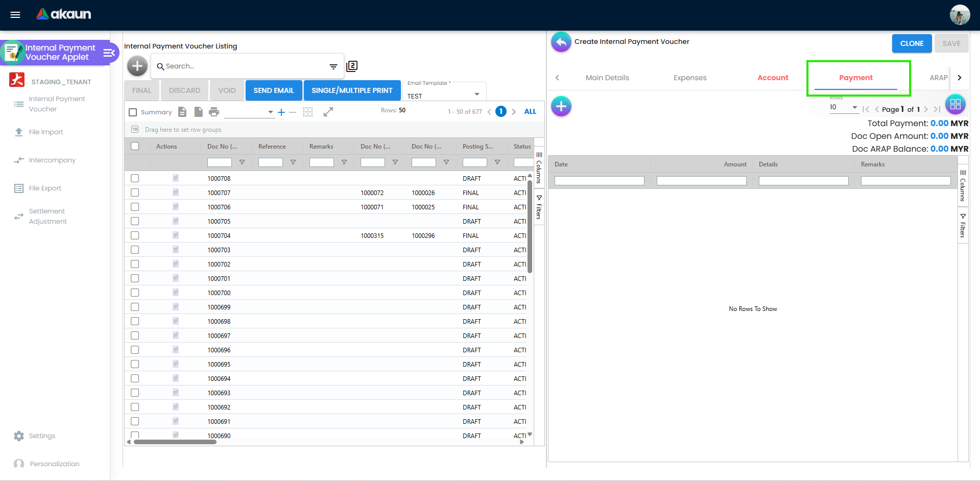The image size is (980, 481).
Task: Check the Summary checkbox
Action: click(x=133, y=112)
